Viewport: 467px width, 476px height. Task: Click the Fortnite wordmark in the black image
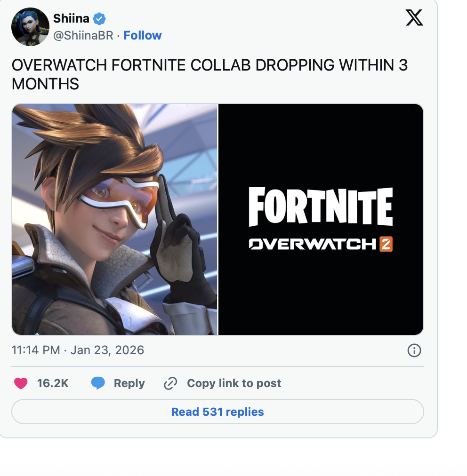(x=321, y=207)
